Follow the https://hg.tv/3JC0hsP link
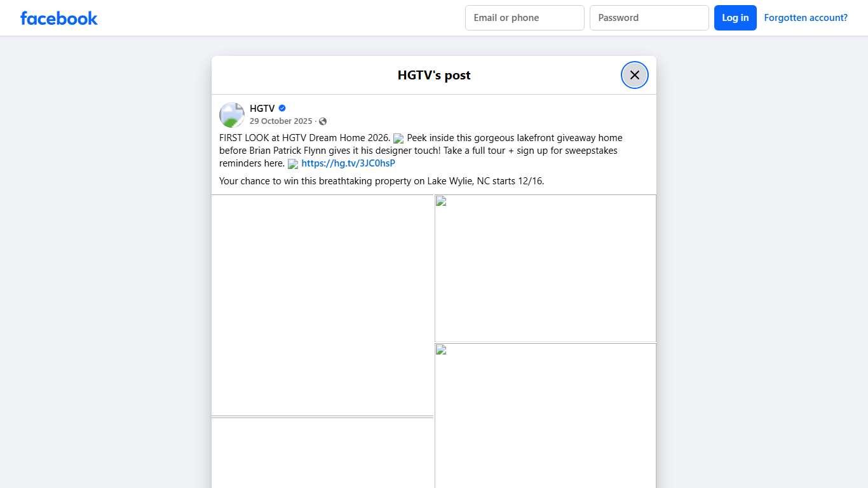Screen dimensions: 868x488 click(x=348, y=163)
